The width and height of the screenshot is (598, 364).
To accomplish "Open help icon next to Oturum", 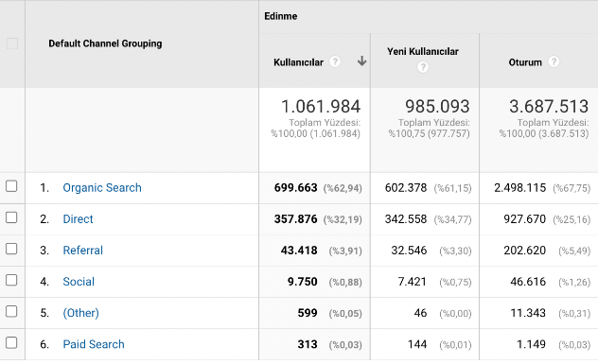I will tap(554, 61).
